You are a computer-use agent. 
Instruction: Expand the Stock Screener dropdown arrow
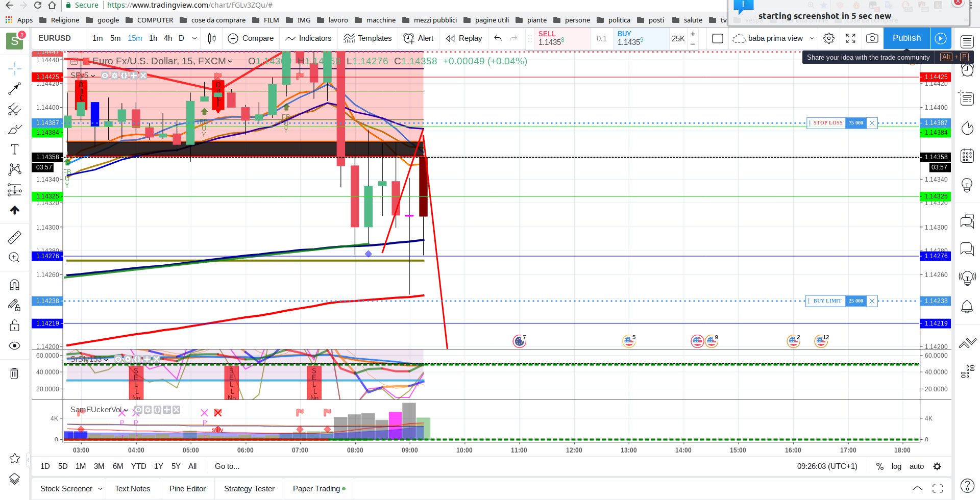pos(100,489)
